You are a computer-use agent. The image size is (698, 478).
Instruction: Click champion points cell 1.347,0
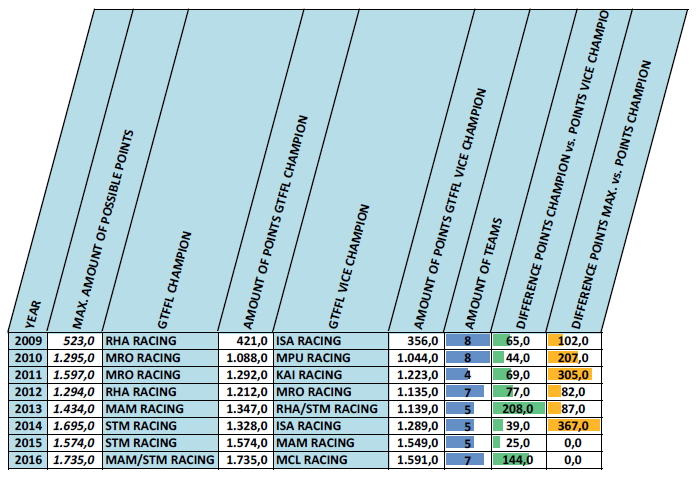pos(246,409)
